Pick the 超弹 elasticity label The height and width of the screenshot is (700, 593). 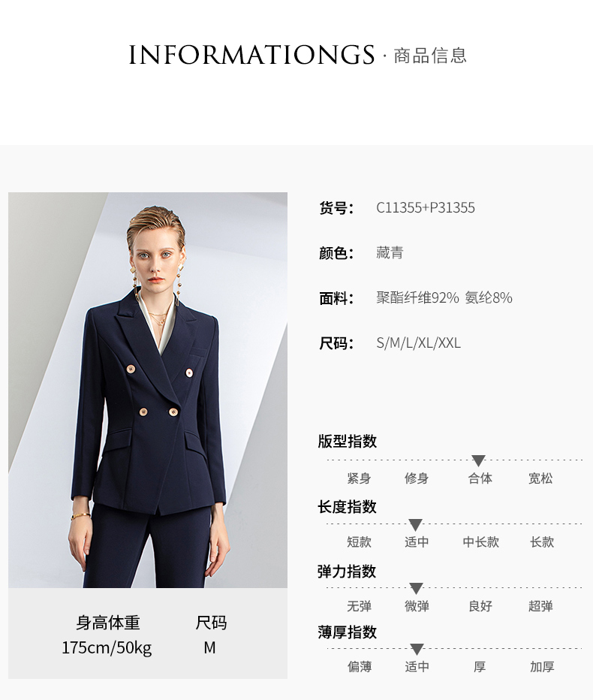click(540, 606)
